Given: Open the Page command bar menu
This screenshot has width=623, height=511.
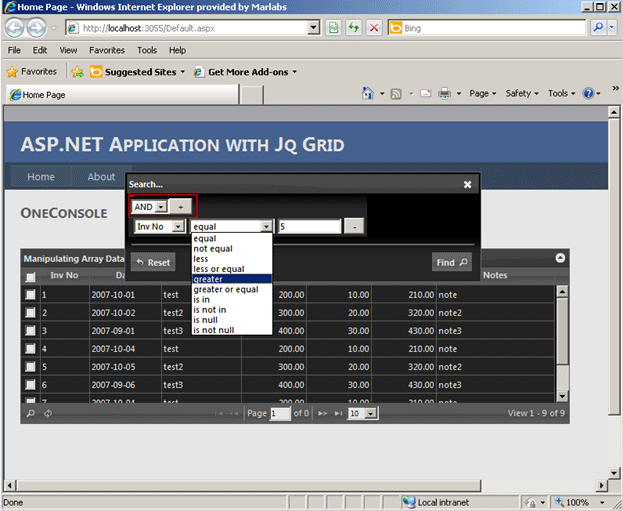Looking at the screenshot, I should coord(483,93).
